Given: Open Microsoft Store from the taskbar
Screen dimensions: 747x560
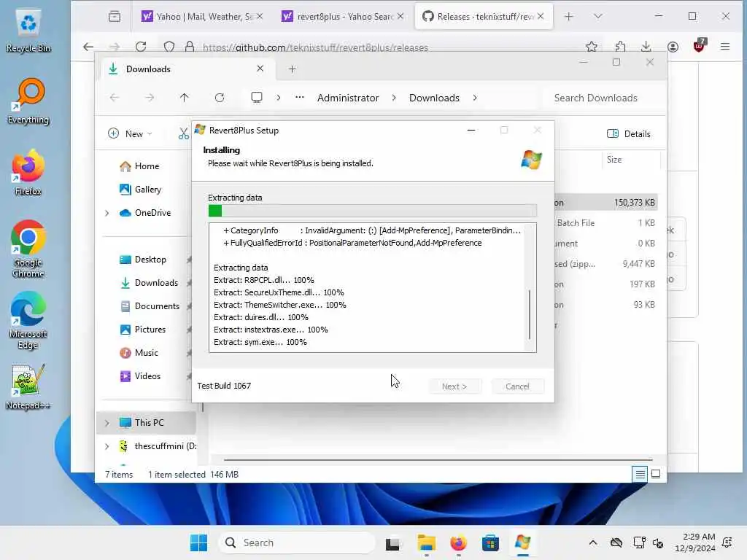Looking at the screenshot, I should (490, 542).
